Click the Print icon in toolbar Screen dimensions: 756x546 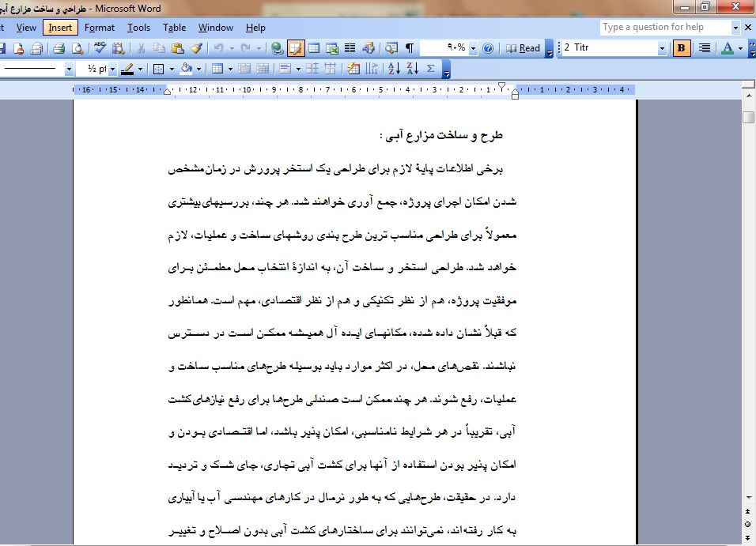coord(59,48)
